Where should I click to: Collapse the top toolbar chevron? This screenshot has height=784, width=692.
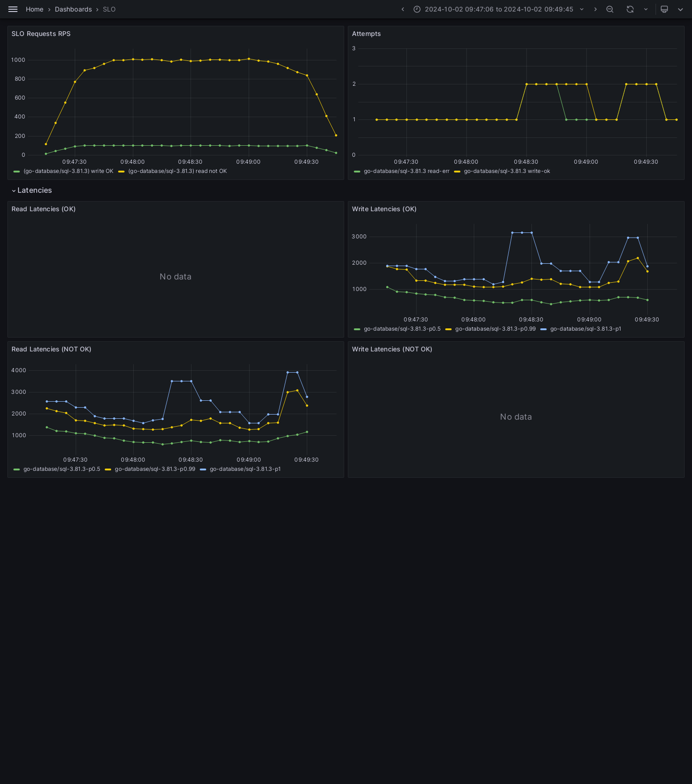(680, 9)
